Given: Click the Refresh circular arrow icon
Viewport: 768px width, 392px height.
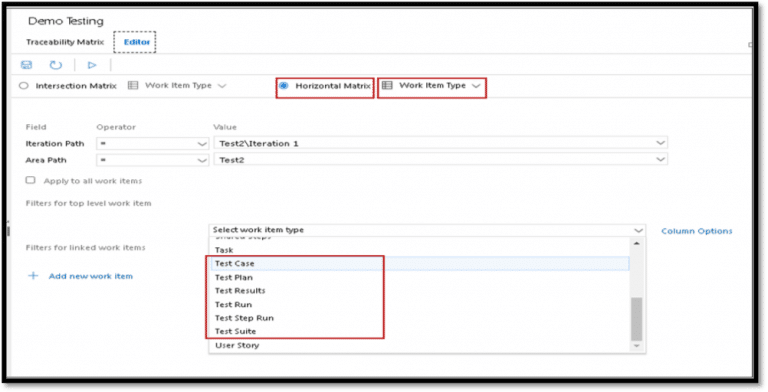Looking at the screenshot, I should 56,65.
